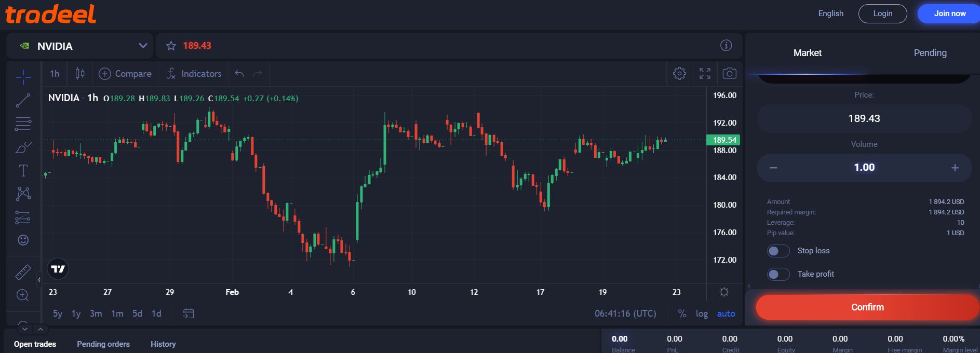980x353 pixels.
Task: Select the brush drawing tool
Action: 23,148
